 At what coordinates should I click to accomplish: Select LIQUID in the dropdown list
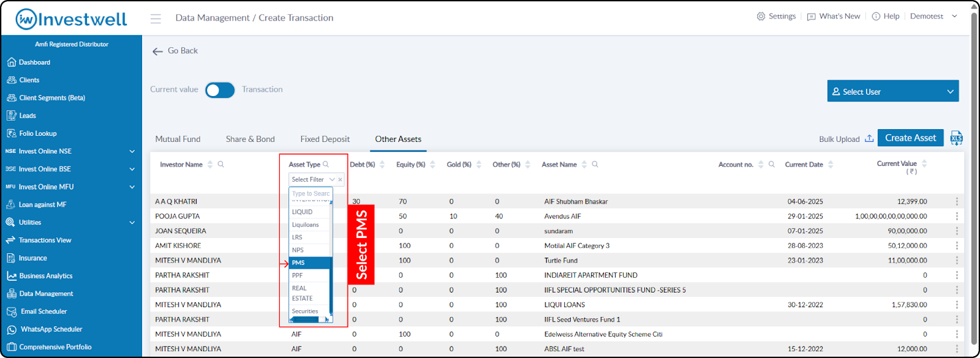click(309, 212)
